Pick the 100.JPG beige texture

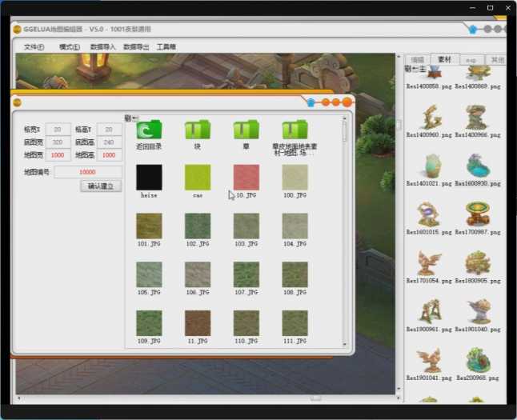(x=295, y=178)
